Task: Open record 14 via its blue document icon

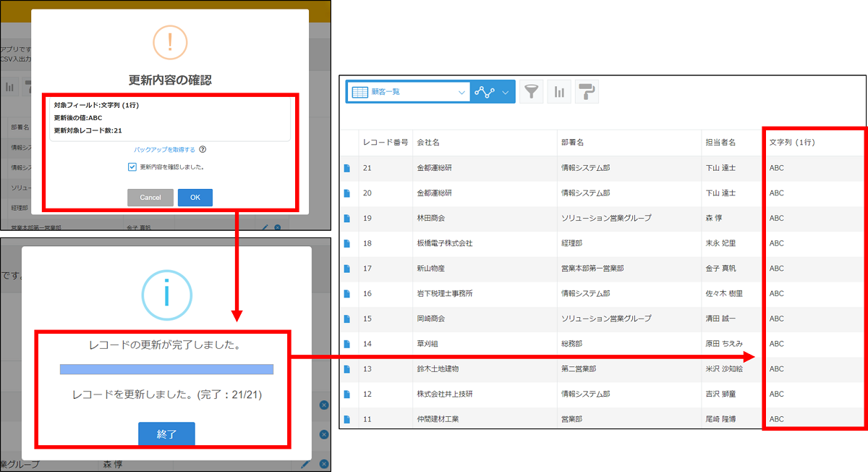Action: (349, 343)
